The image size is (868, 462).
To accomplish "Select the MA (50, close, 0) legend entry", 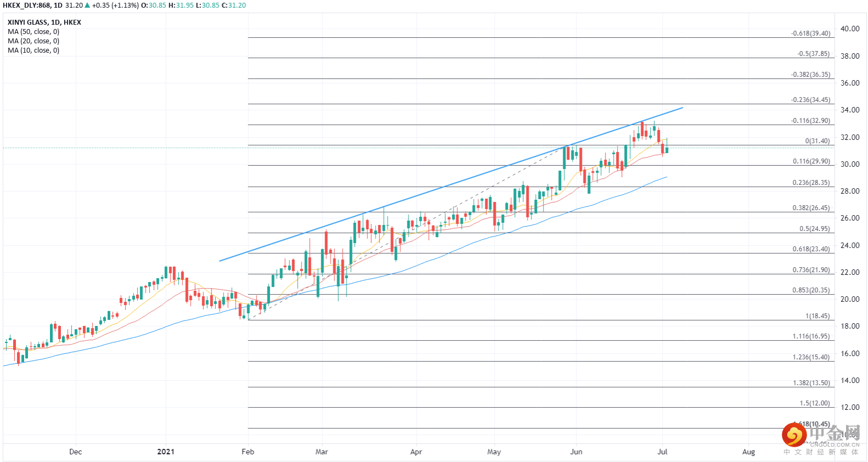I will click(x=33, y=32).
